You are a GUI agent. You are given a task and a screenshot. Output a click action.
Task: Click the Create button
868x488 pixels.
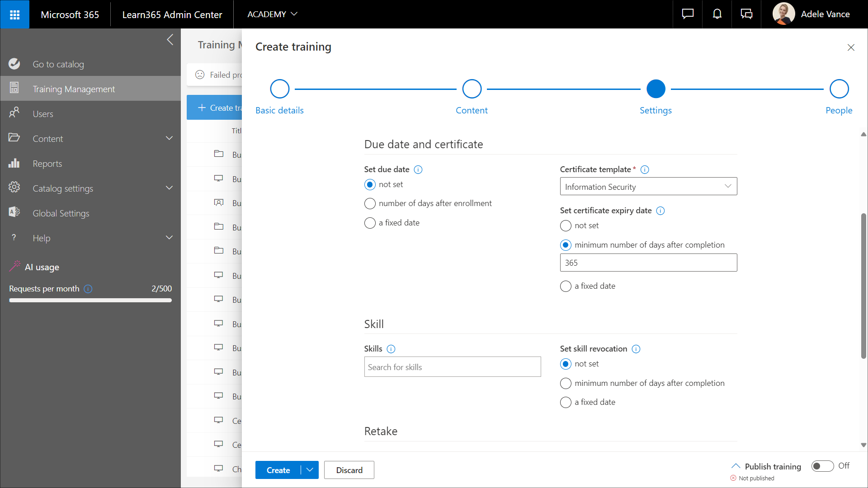coord(278,470)
